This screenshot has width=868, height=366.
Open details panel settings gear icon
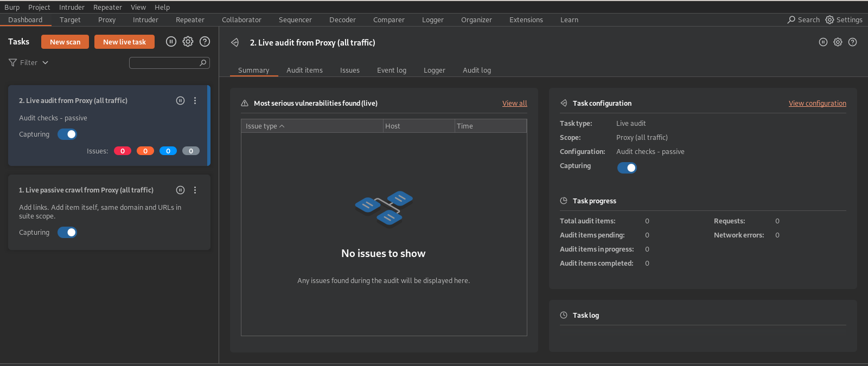coord(838,42)
